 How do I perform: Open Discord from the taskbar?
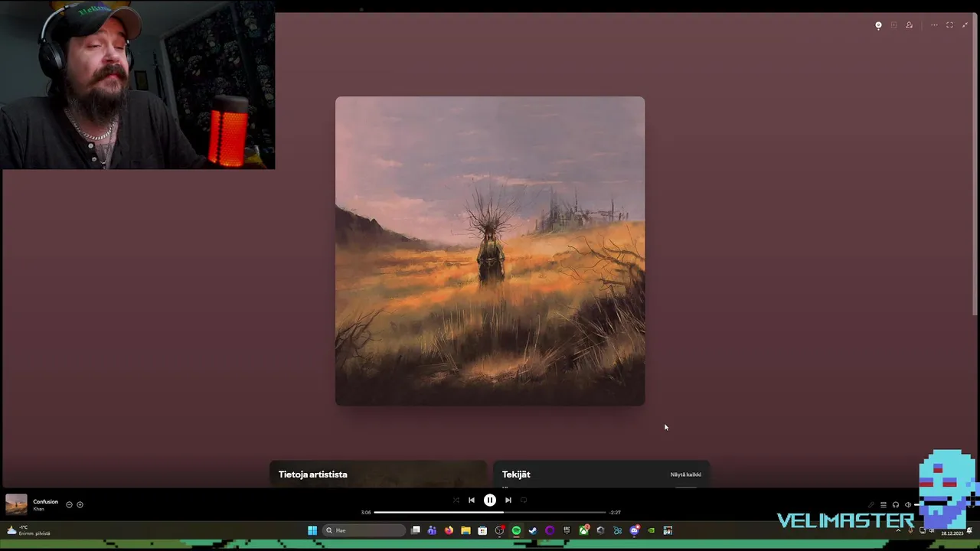[x=635, y=530]
